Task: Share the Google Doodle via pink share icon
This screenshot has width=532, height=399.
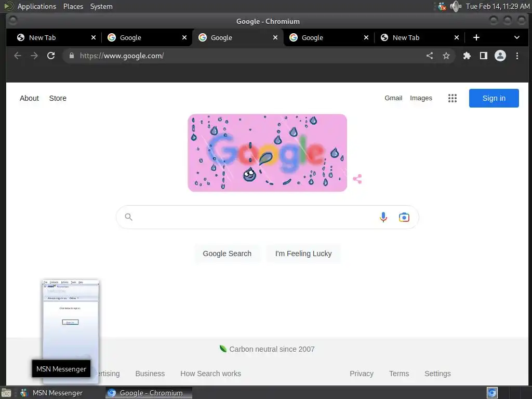Action: click(357, 179)
